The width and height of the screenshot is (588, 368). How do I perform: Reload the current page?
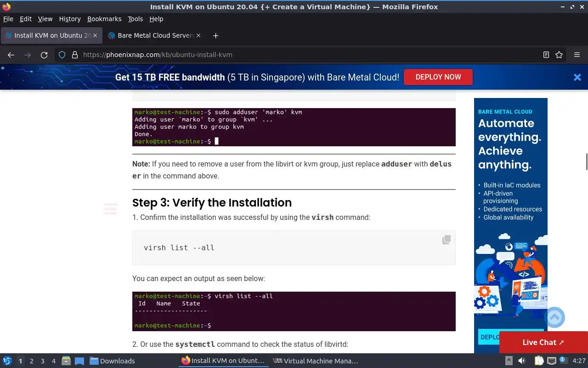[x=44, y=55]
